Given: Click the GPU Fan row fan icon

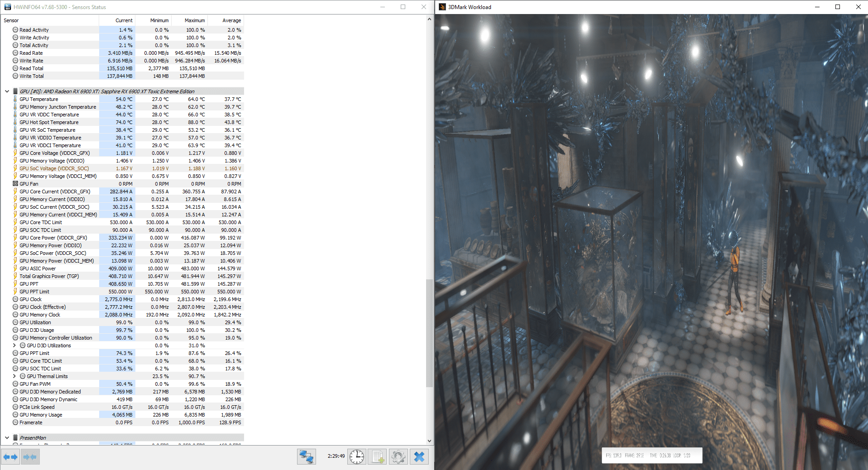Looking at the screenshot, I should [x=15, y=184].
